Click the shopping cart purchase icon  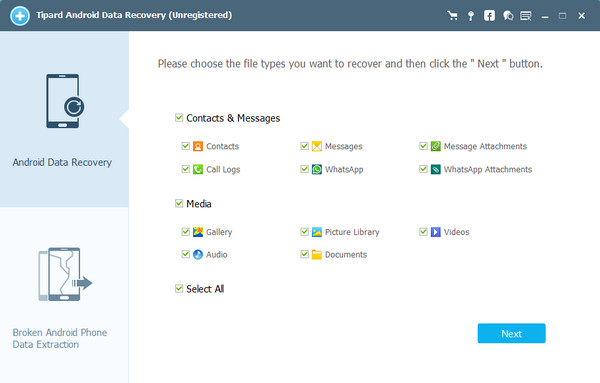click(x=452, y=16)
